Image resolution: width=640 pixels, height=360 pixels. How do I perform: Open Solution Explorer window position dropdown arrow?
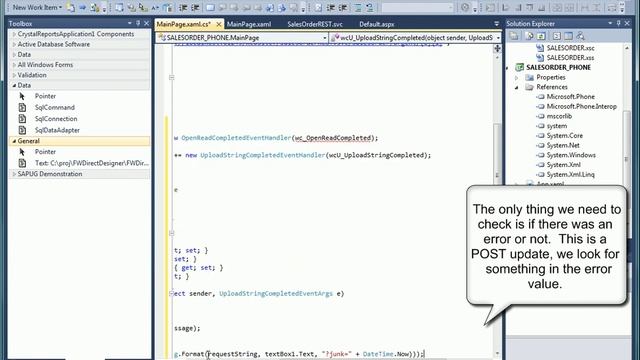(610, 23)
